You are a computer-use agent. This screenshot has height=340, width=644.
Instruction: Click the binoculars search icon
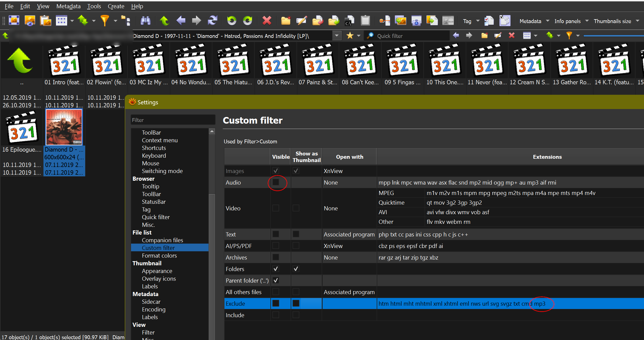[x=145, y=21]
